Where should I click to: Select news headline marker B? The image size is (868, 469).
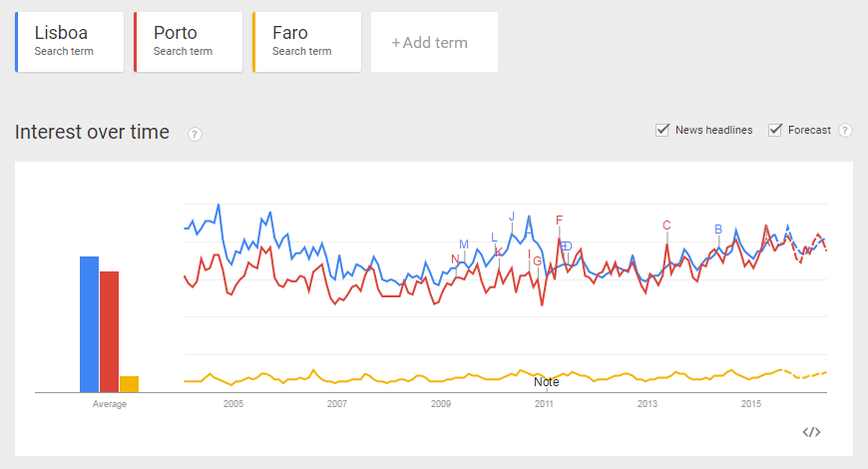pos(718,230)
